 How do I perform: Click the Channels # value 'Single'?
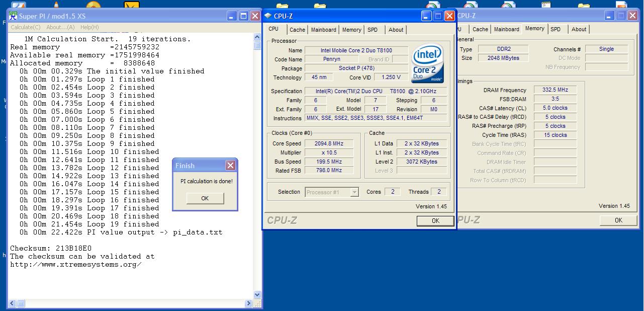[606, 49]
